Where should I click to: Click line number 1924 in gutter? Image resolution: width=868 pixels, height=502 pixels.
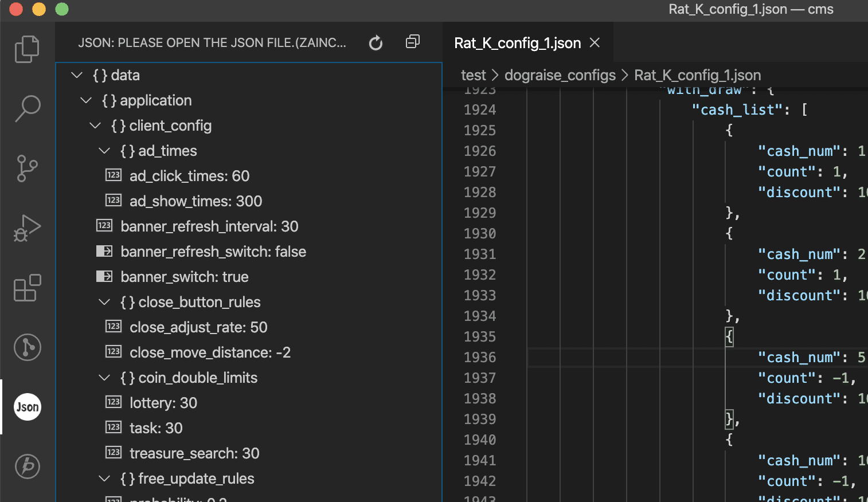pyautogui.click(x=480, y=109)
